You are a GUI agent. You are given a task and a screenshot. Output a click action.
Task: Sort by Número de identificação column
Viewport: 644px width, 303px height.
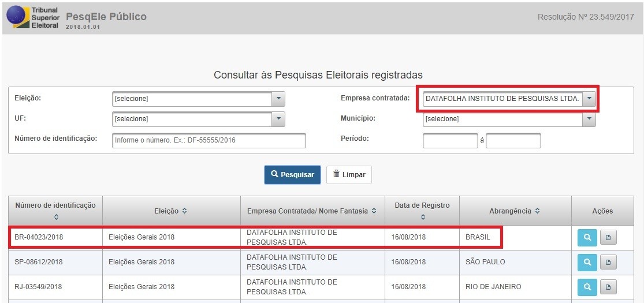coord(55,217)
